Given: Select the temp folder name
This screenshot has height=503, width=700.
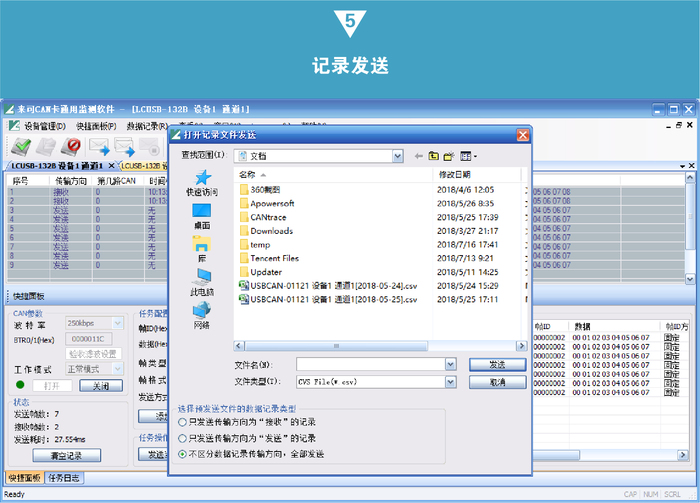Looking at the screenshot, I should coord(260,245).
